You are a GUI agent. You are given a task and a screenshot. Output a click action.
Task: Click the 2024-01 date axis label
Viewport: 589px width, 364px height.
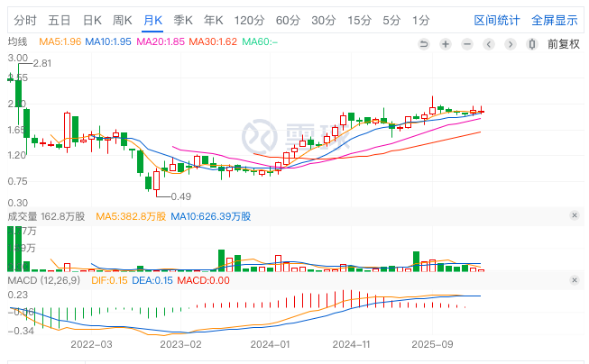[x=270, y=344]
